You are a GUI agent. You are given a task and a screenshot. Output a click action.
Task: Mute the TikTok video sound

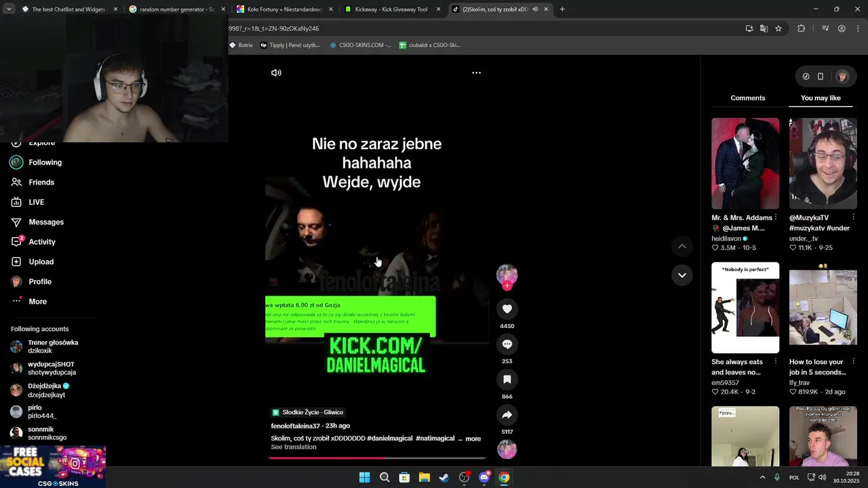[276, 73]
